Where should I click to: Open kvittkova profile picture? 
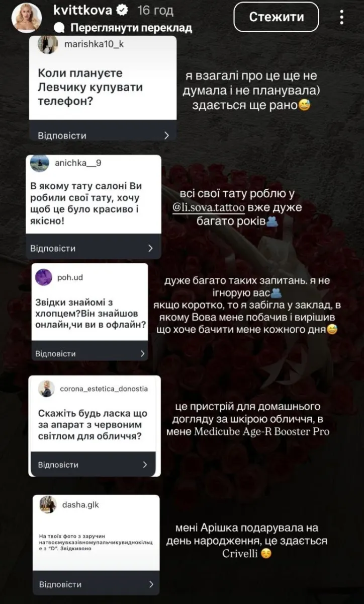[26, 17]
